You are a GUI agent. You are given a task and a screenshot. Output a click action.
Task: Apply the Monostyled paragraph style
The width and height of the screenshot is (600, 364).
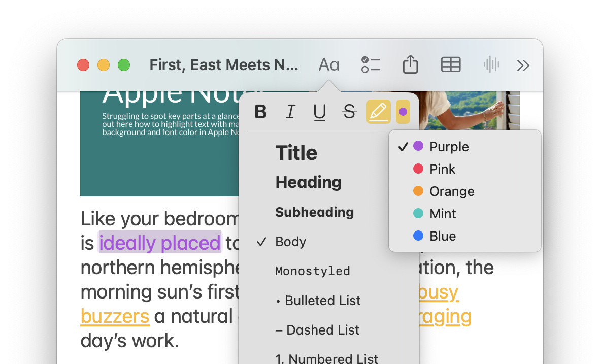[x=312, y=271]
